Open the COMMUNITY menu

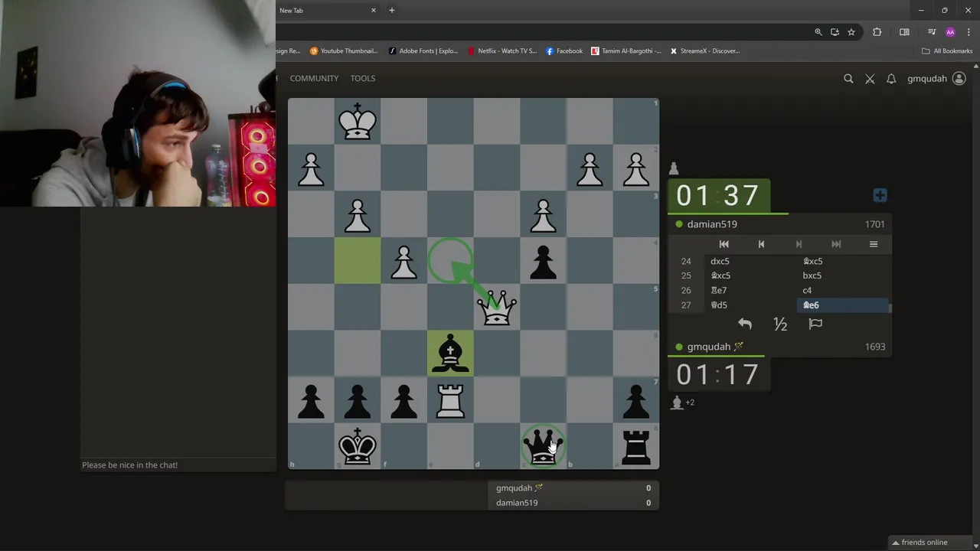click(x=314, y=78)
